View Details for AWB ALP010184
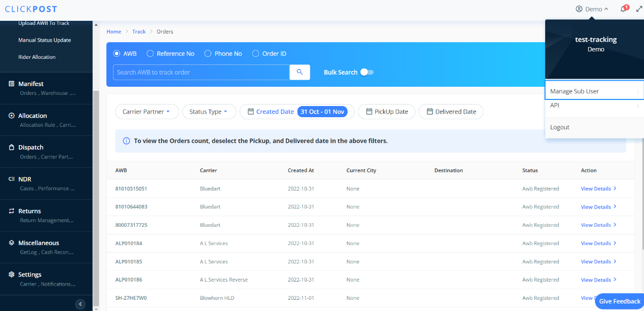This screenshot has width=644, height=311. 598,243
